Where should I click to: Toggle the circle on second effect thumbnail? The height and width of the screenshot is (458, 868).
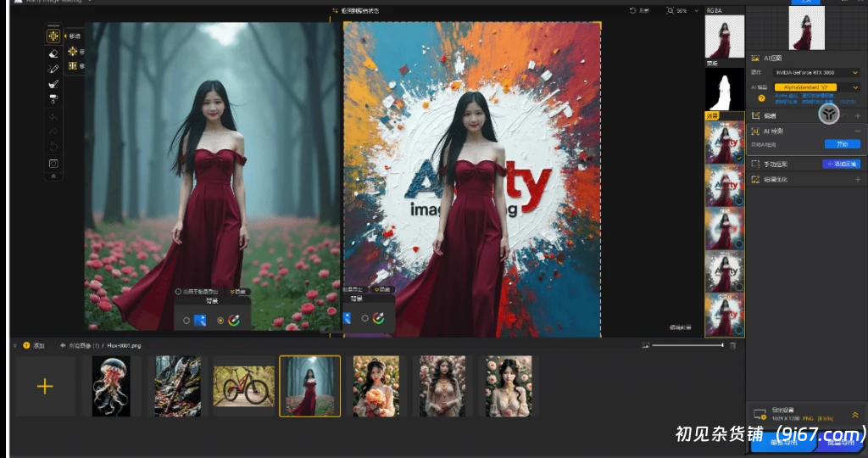[x=739, y=201]
